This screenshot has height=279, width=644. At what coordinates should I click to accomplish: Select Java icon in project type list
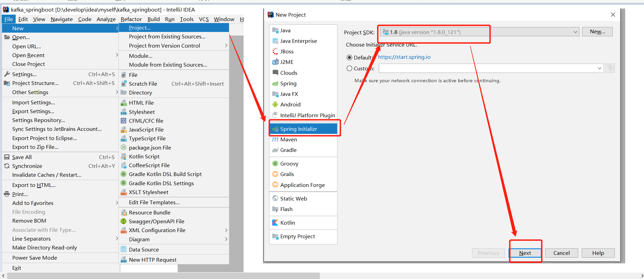click(x=275, y=30)
